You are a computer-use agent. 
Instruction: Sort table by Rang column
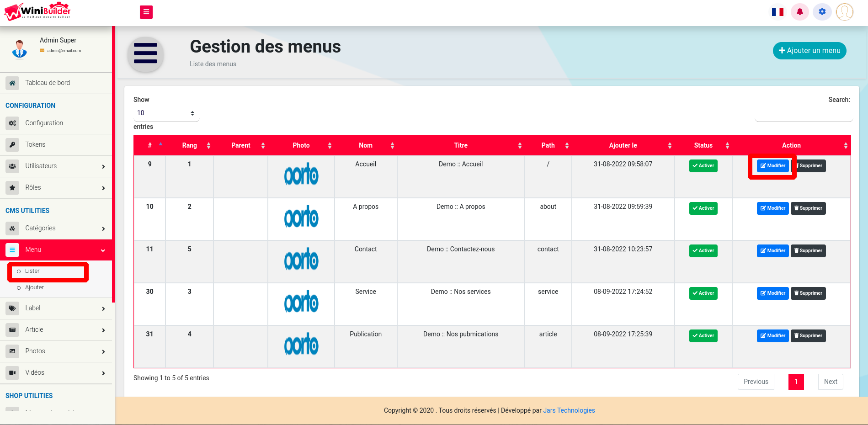(x=189, y=145)
